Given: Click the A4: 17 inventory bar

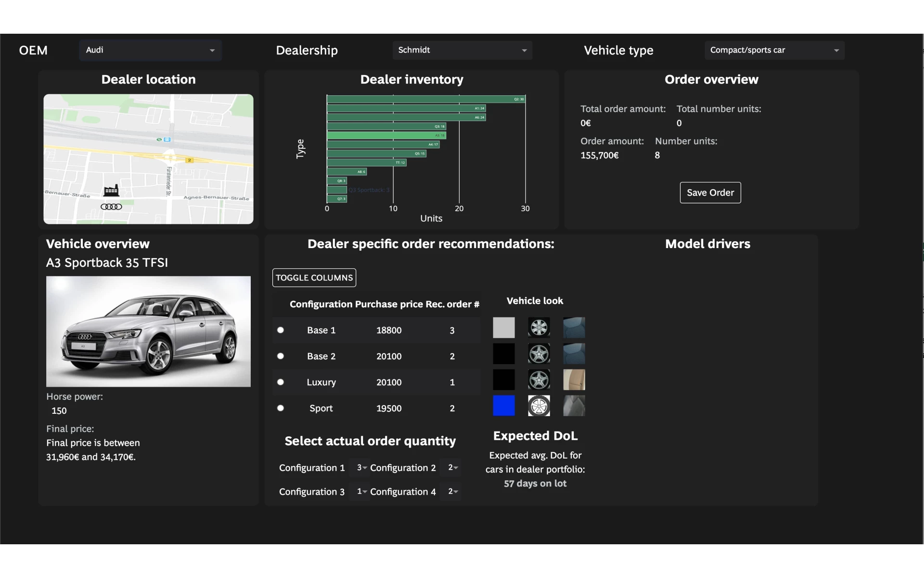Looking at the screenshot, I should tap(383, 144).
